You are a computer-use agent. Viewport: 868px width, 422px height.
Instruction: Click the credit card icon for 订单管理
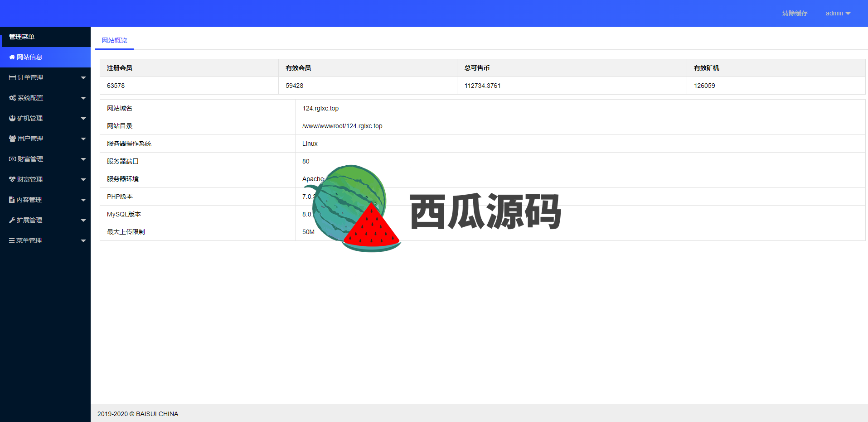pyautogui.click(x=13, y=78)
